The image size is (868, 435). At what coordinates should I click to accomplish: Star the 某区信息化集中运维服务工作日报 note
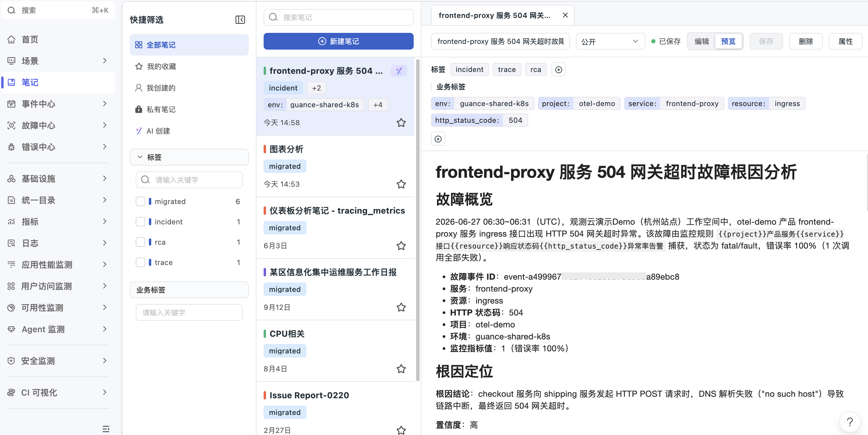click(401, 307)
